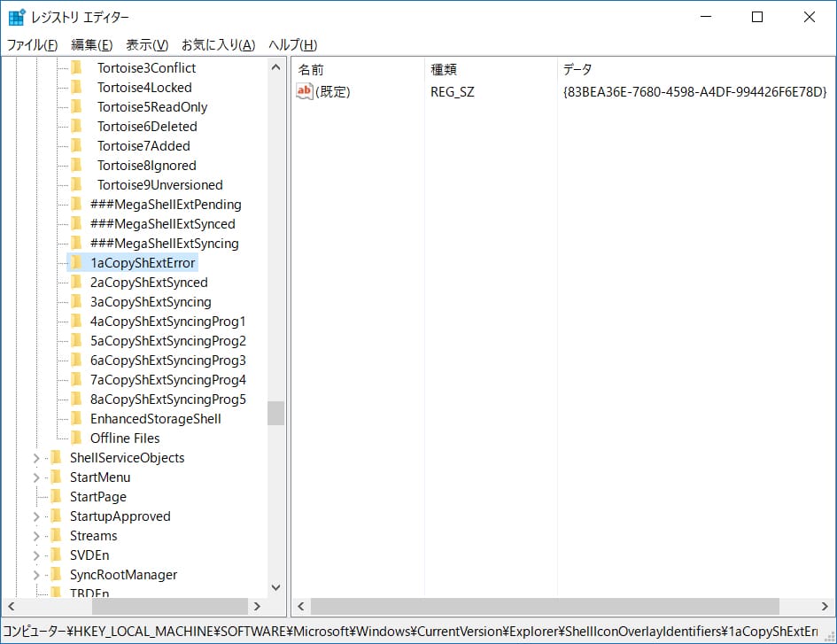The image size is (837, 644).
Task: Open the 表示(V) menu
Action: (147, 45)
